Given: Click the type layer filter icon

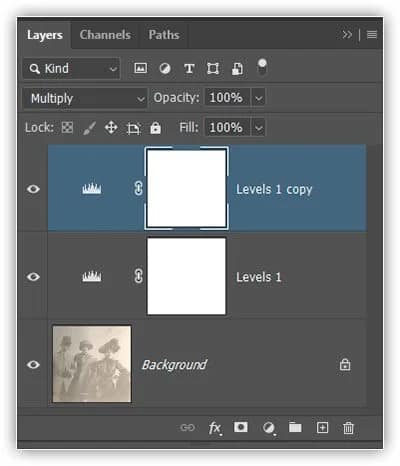Looking at the screenshot, I should pos(189,69).
